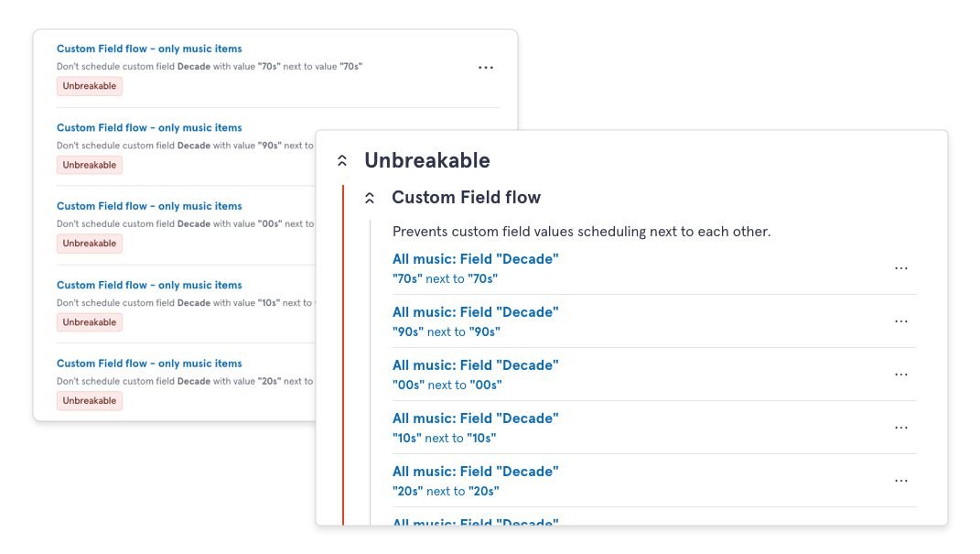Open All music rule "00s" next to "00s"
980x554 pixels.
pos(475,365)
